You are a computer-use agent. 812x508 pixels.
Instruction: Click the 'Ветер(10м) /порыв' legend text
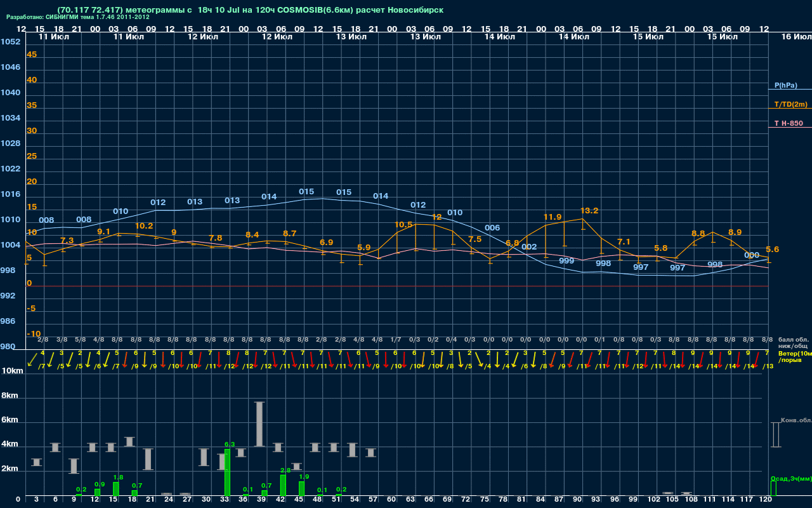pos(796,356)
